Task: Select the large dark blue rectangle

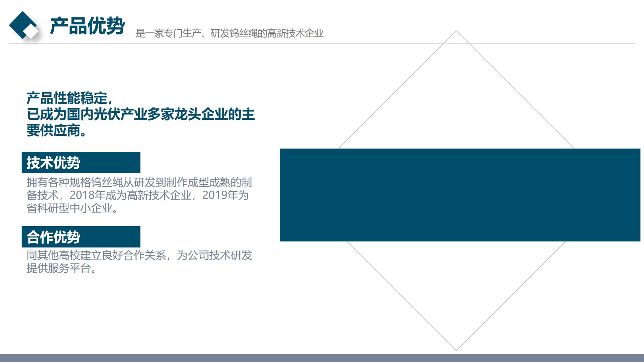Action: click(460, 195)
